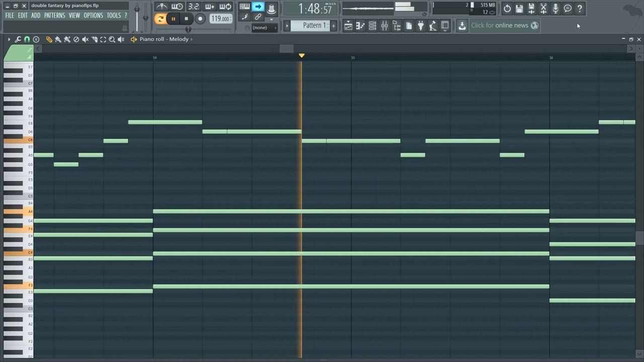Switch pattern/song mode toggle
This screenshot has width=644, height=362.
[160, 19]
